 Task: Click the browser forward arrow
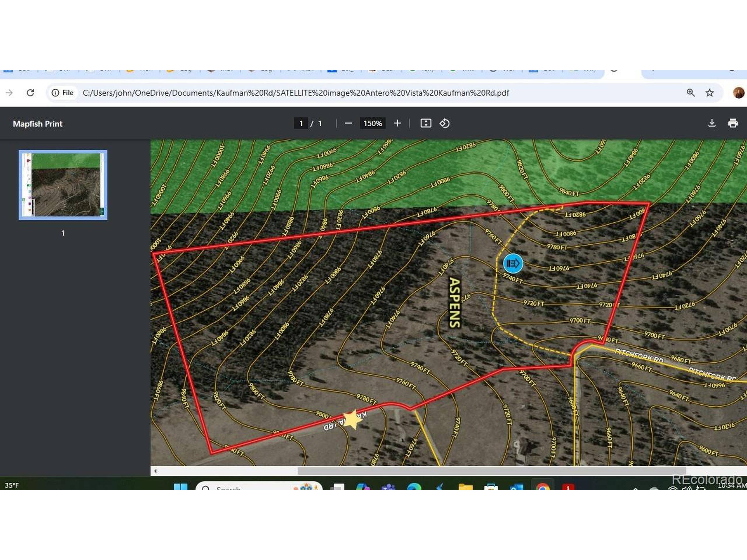click(9, 93)
